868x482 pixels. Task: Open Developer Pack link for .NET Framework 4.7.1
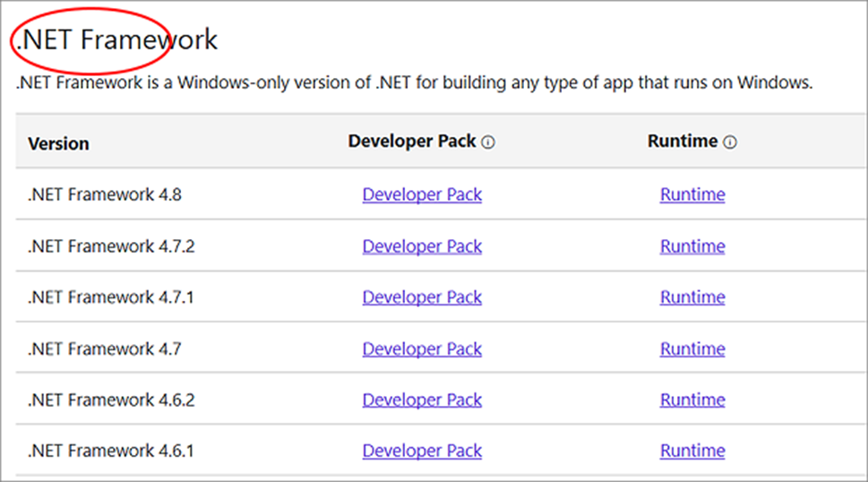coord(422,297)
